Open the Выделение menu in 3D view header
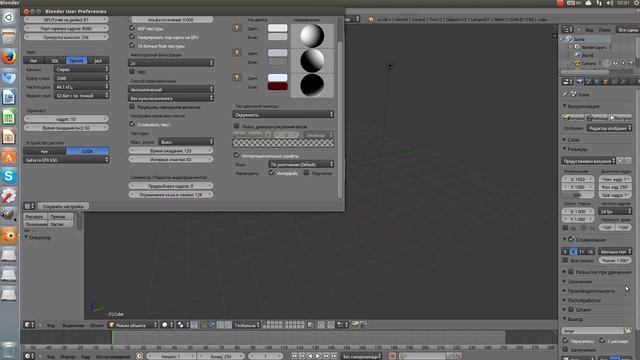 pos(73,325)
